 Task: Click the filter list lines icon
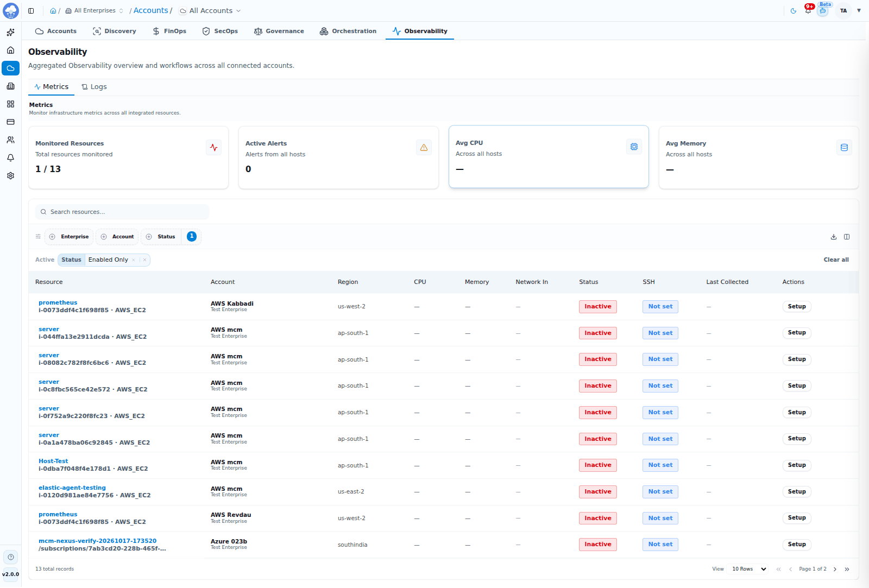click(x=38, y=237)
